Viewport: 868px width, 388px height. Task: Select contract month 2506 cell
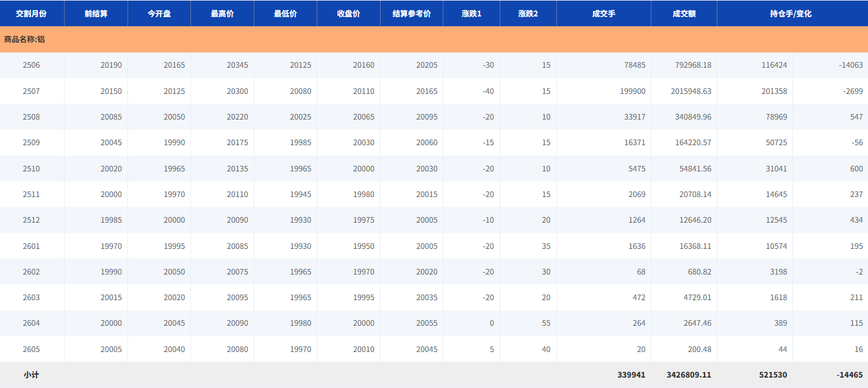click(31, 65)
